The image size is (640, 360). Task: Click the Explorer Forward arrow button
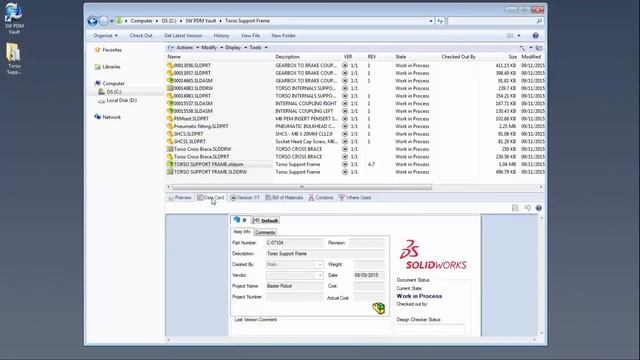point(104,21)
